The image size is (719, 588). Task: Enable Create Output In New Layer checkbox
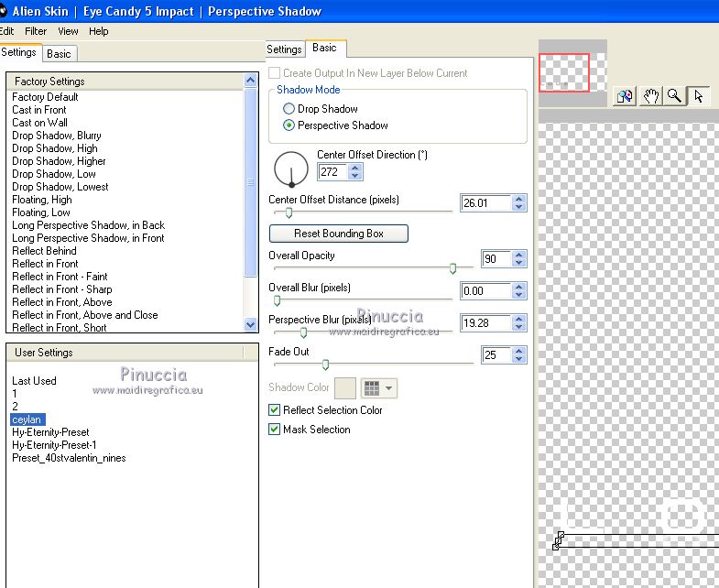coord(274,73)
